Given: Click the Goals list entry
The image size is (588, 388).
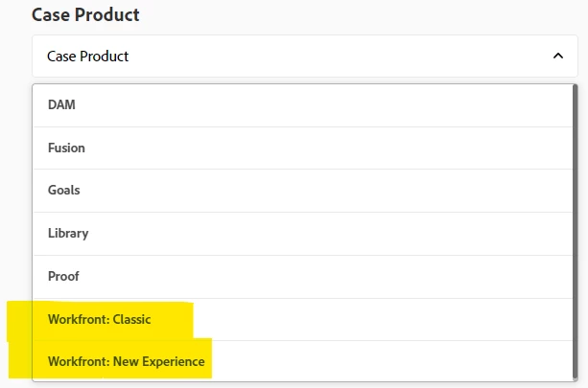Looking at the screenshot, I should coord(303,191).
